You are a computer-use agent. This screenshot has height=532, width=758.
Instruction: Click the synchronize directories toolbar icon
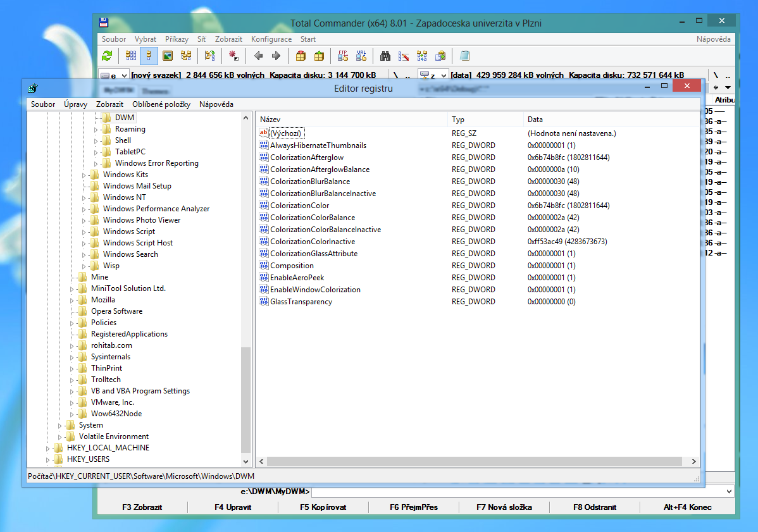coord(422,56)
